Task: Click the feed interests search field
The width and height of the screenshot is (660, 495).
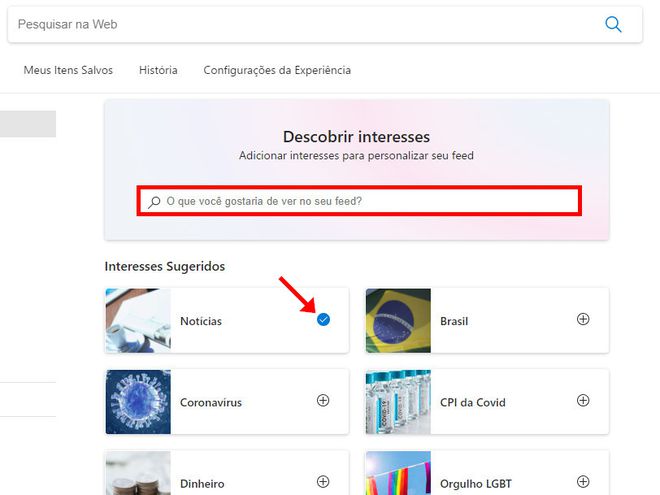Action: [x=359, y=201]
